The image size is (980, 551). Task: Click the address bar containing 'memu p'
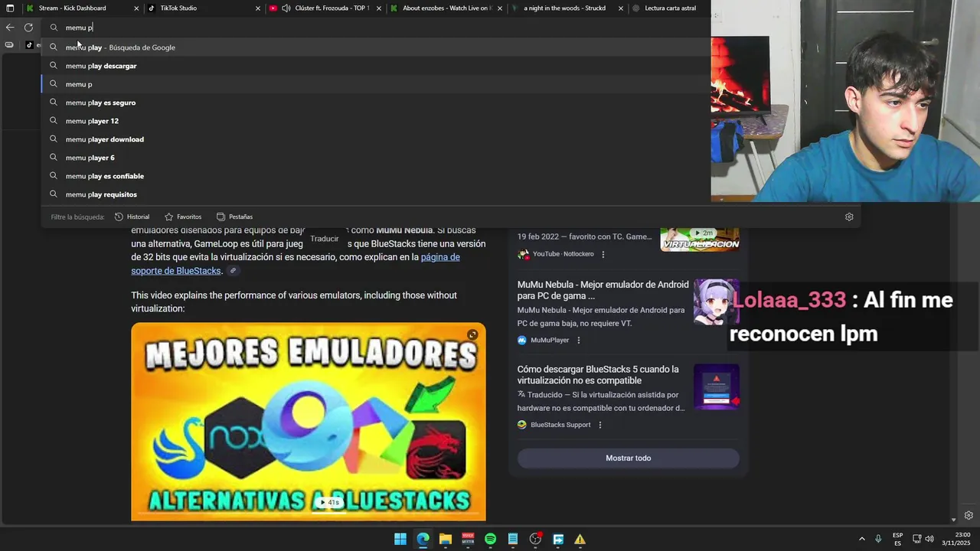point(375,28)
